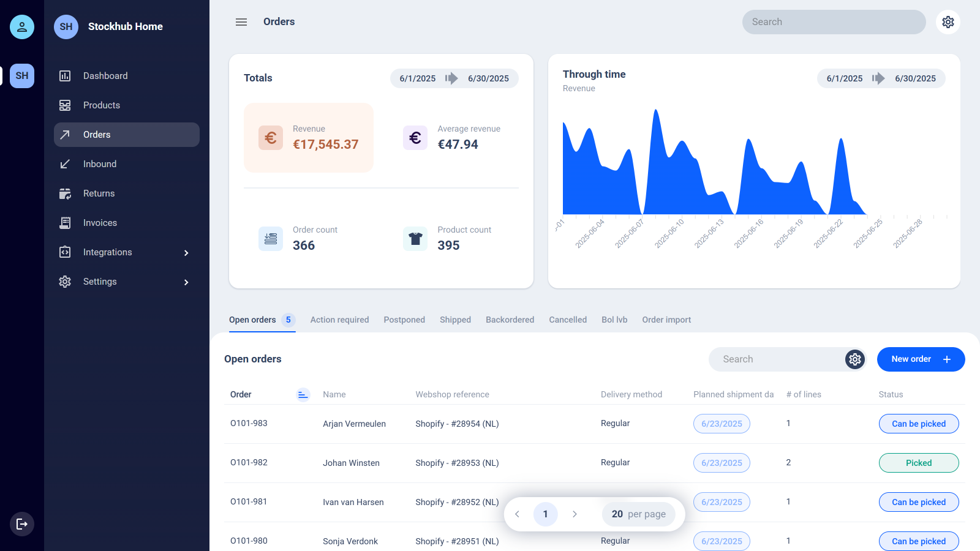Go to Returns in the sidebar
Viewport: 980px width, 551px height.
click(99, 193)
